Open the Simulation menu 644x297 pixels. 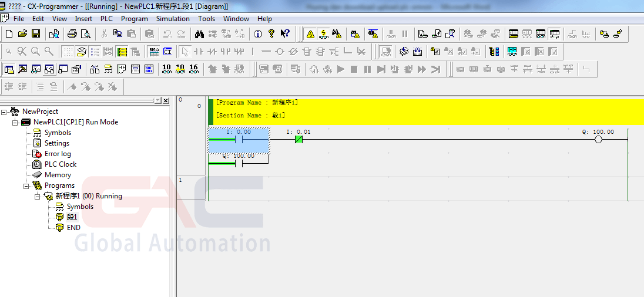[x=173, y=19]
